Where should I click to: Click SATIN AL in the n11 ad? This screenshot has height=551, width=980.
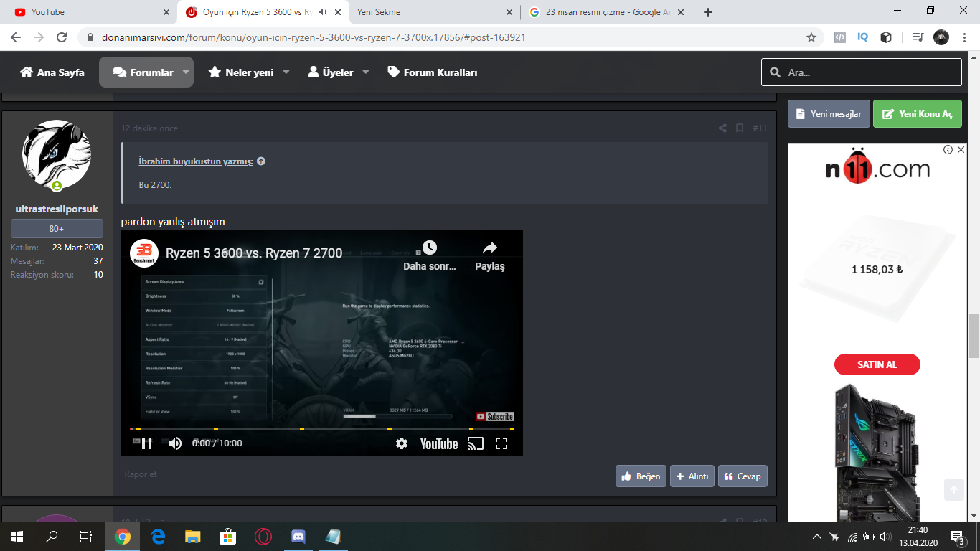coord(877,364)
